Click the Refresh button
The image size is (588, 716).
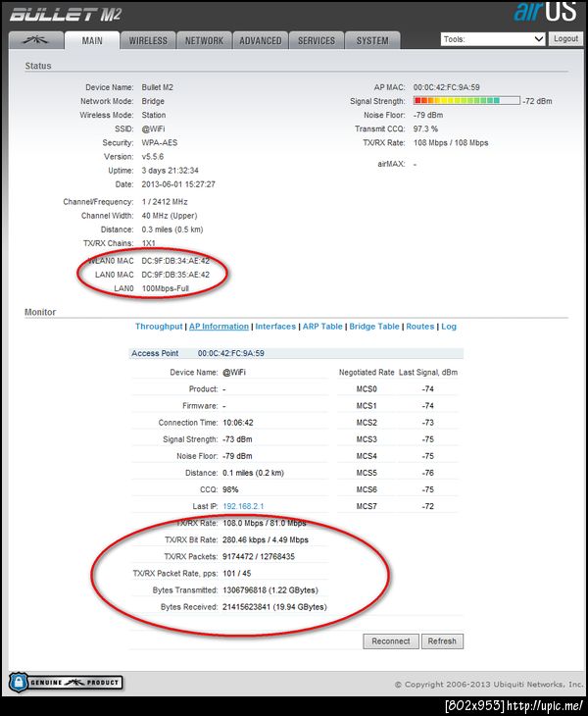pos(442,641)
